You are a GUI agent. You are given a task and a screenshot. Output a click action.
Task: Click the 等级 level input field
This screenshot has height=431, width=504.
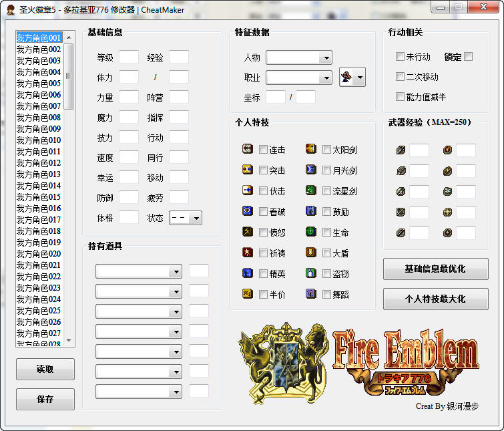click(x=129, y=57)
